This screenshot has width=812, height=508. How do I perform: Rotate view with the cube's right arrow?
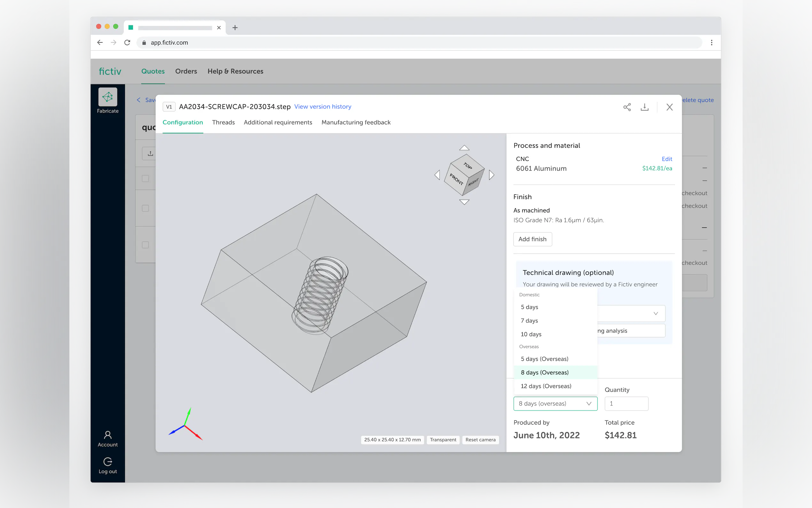click(x=491, y=175)
